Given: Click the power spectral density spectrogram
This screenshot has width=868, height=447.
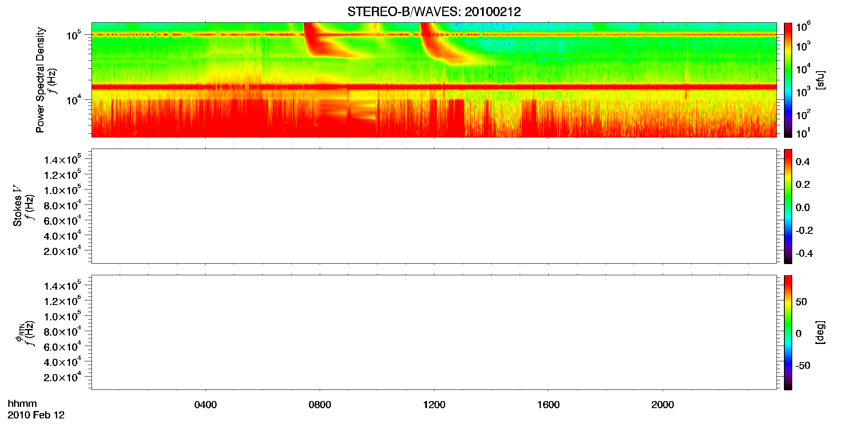Looking at the screenshot, I should [x=434, y=80].
